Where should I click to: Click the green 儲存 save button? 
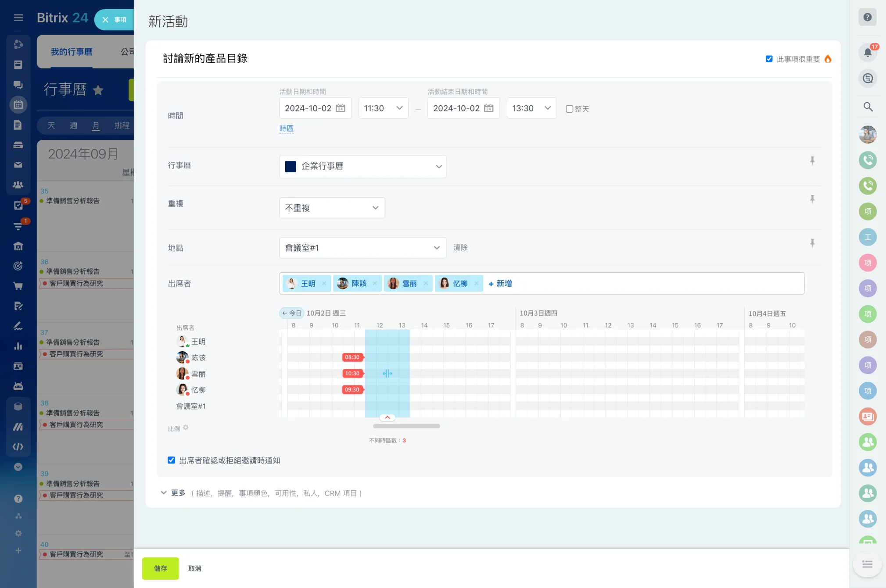(x=160, y=568)
